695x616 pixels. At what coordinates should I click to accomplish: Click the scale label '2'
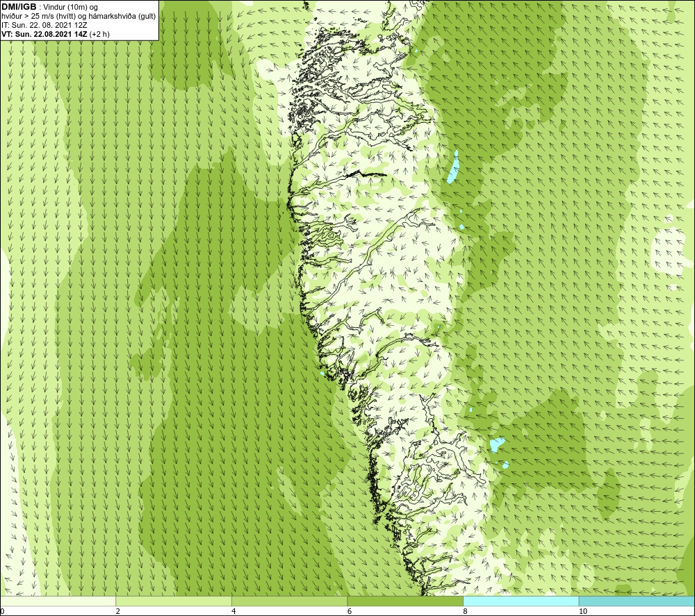click(118, 611)
